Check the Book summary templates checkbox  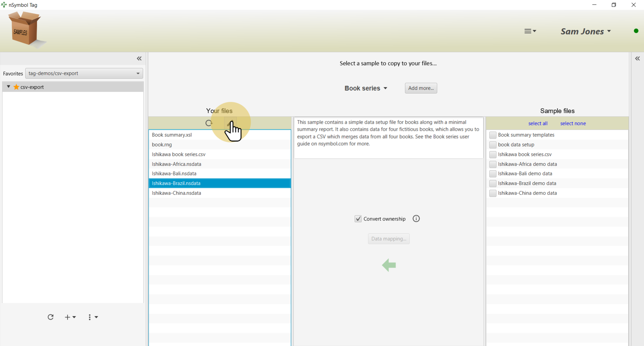493,135
